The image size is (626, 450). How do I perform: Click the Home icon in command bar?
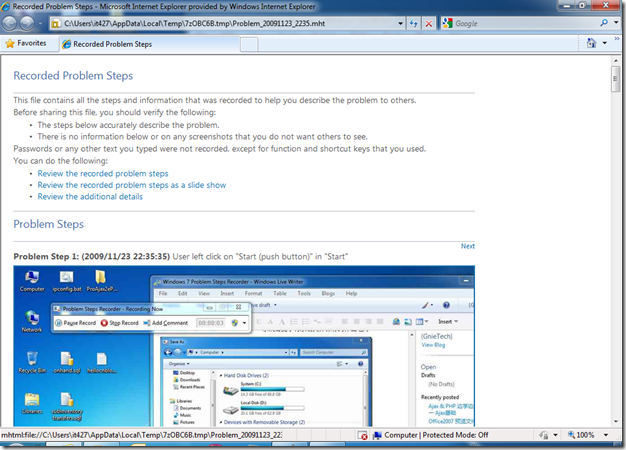591,43
